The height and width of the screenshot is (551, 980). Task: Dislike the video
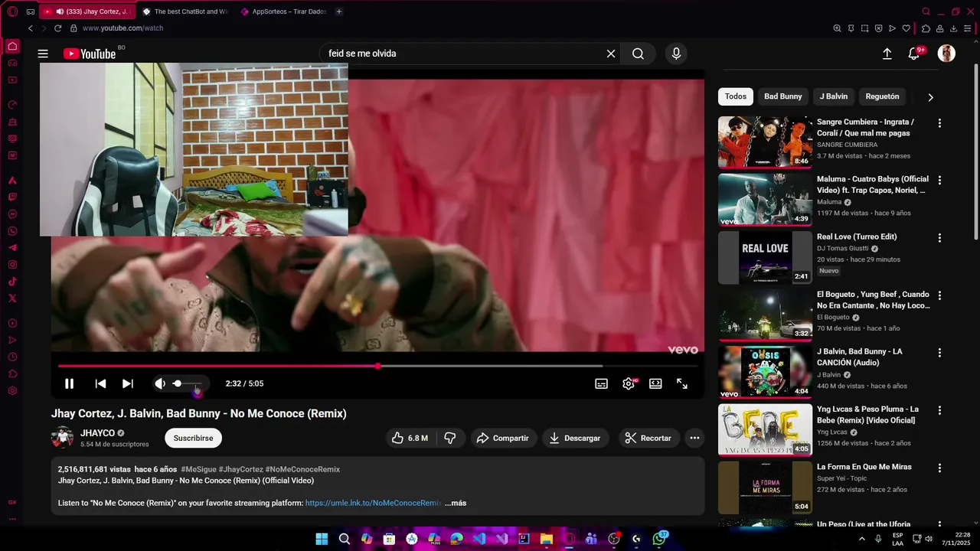(450, 438)
